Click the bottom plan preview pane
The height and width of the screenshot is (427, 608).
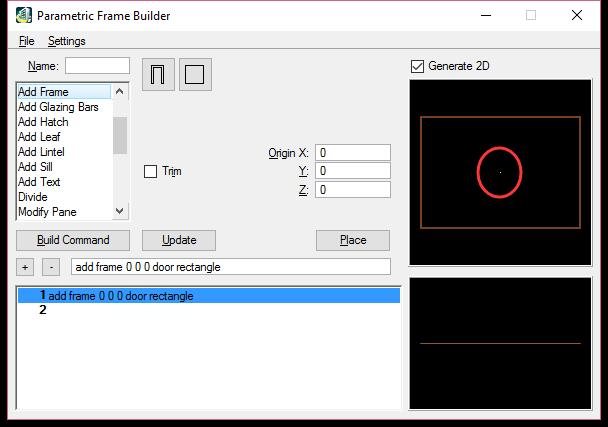(500, 343)
